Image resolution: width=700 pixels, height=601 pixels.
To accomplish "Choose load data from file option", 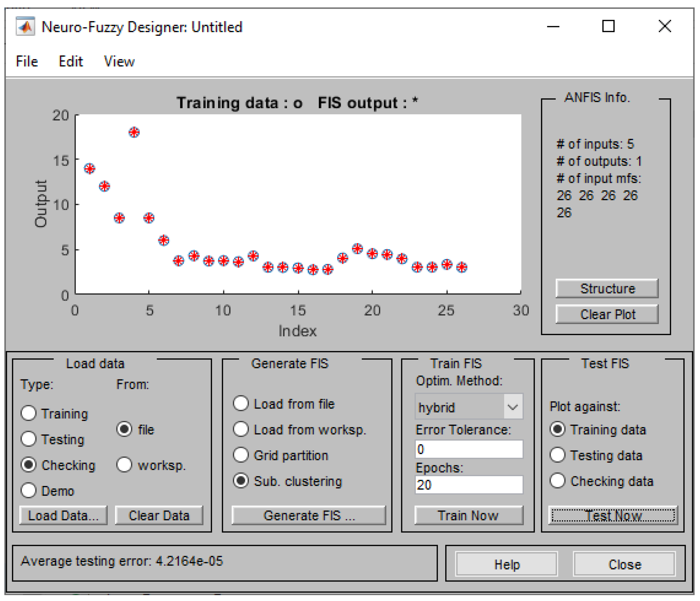I will pos(124,429).
